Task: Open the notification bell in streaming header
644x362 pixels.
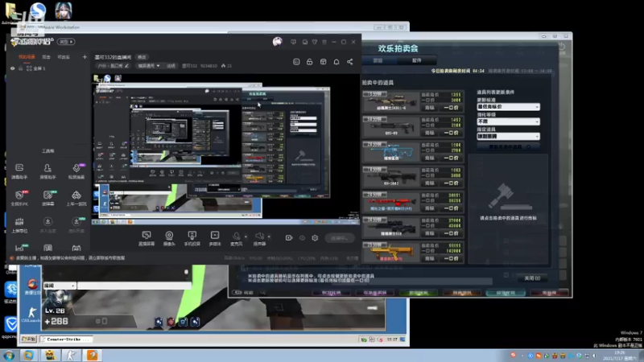Action: point(336,62)
